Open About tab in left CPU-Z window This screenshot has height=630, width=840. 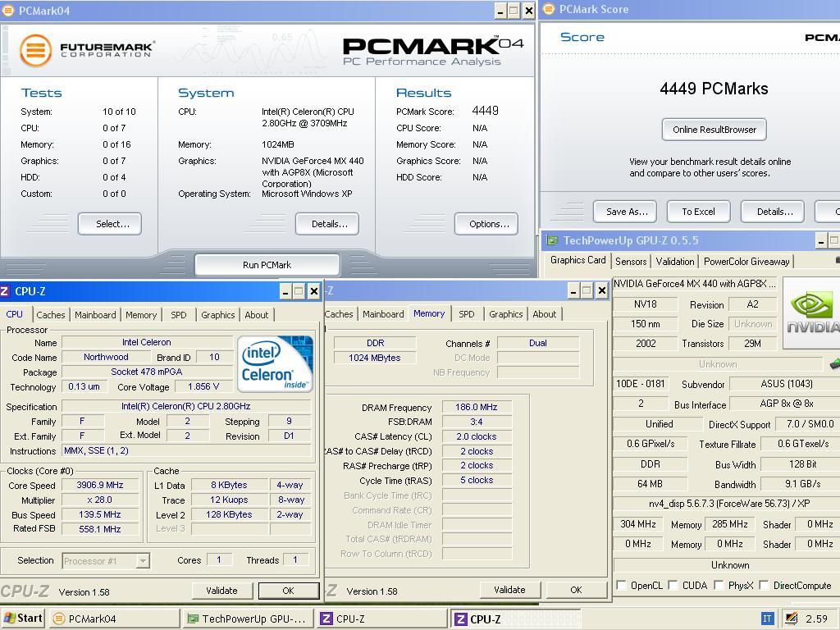[257, 315]
